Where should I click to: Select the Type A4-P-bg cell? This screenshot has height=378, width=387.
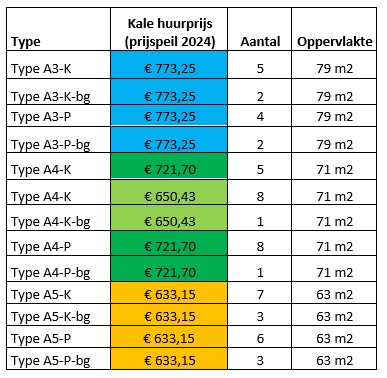click(59, 269)
